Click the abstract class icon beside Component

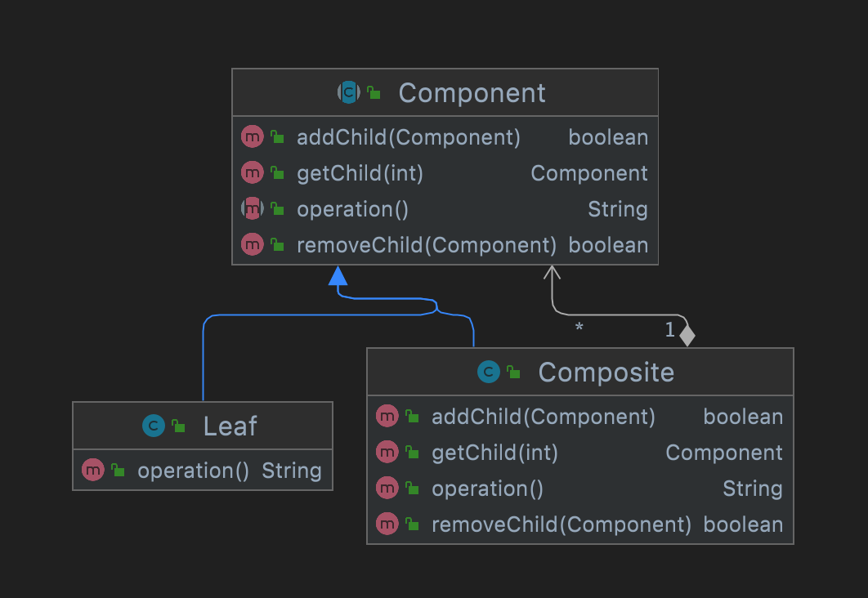pyautogui.click(x=349, y=92)
